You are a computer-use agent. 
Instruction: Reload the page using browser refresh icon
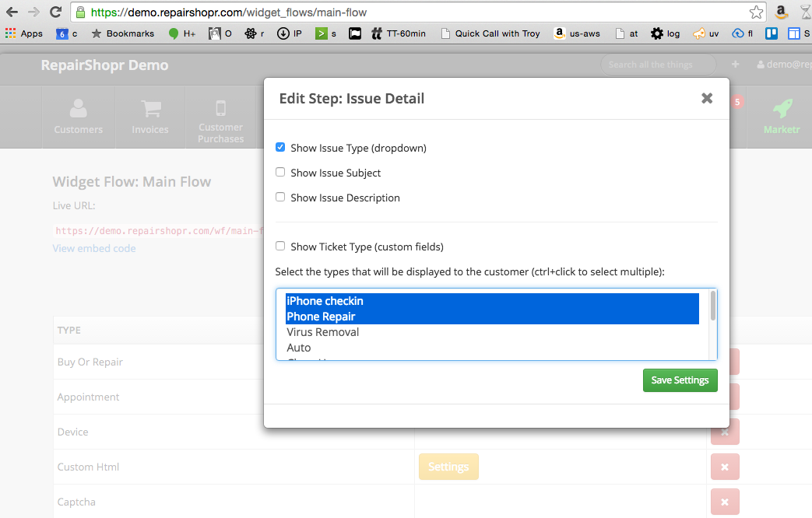pos(55,12)
